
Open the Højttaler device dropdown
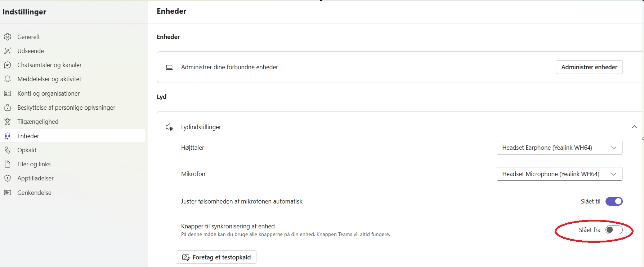tap(559, 148)
